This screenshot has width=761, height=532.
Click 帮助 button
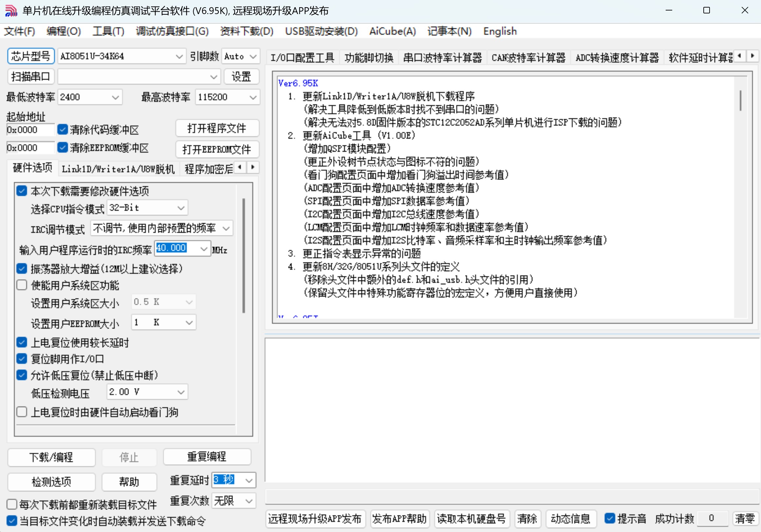(129, 482)
